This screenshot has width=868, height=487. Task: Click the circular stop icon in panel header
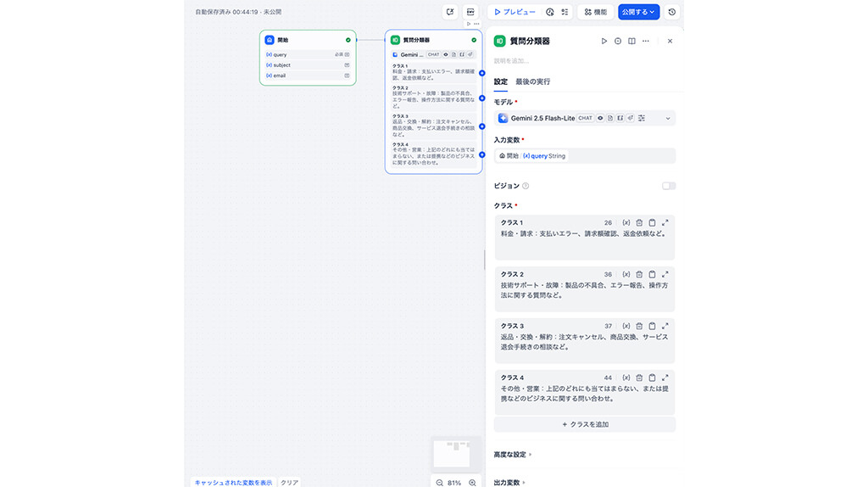point(618,41)
